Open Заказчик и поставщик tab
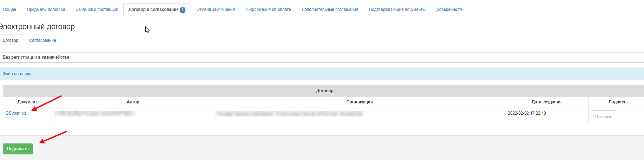The width and height of the screenshot is (644, 160). coord(97,9)
